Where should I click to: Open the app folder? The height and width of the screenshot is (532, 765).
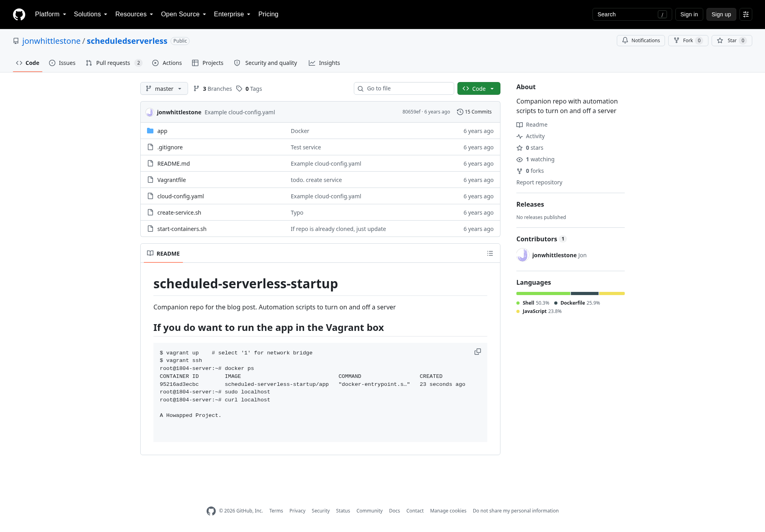pos(162,131)
